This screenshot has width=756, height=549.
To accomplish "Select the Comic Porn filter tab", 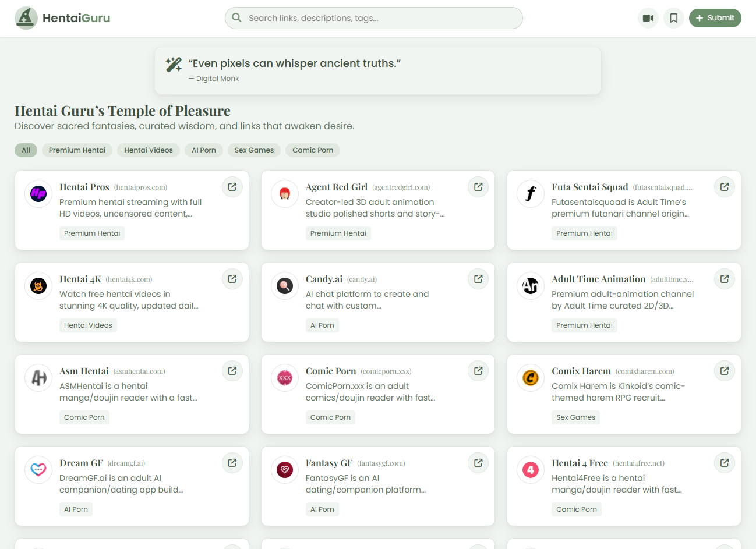I will pyautogui.click(x=313, y=150).
